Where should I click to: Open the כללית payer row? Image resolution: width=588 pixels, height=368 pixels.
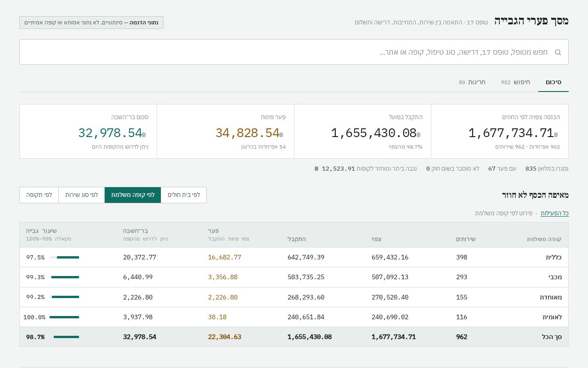[x=294, y=257]
